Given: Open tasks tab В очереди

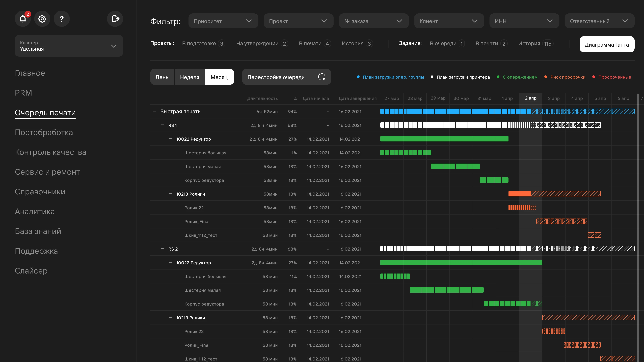Looking at the screenshot, I should 447,43.
